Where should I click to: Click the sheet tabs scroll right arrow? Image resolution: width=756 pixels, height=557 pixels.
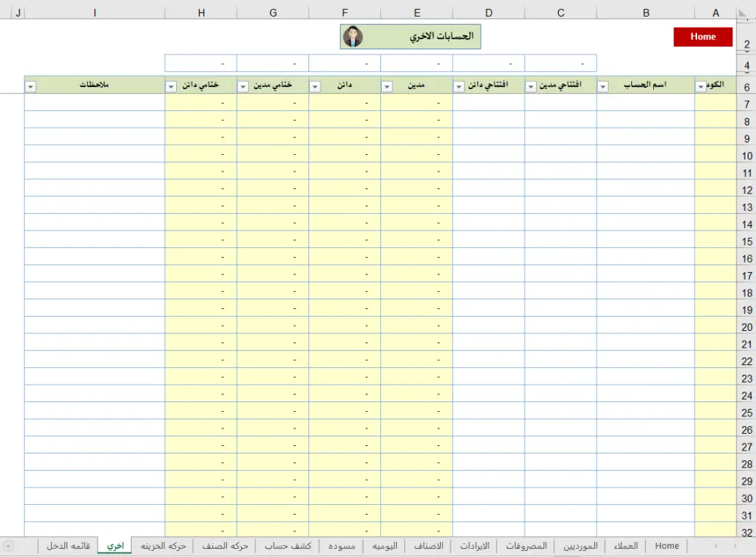pos(735,546)
